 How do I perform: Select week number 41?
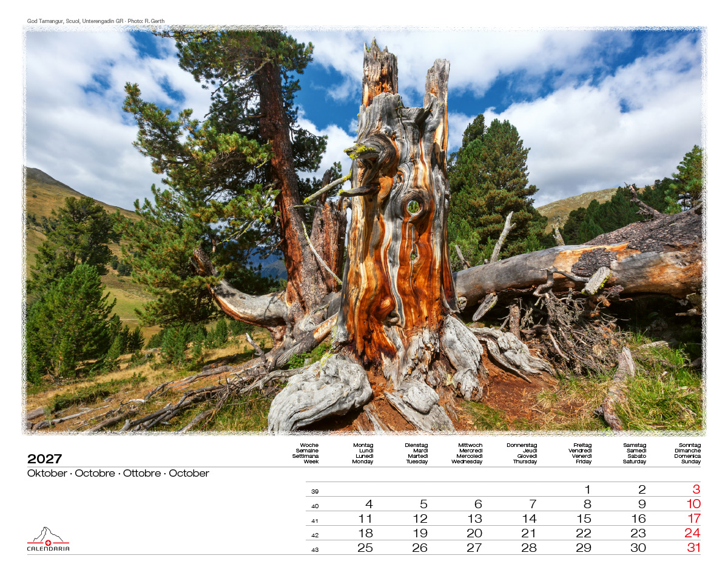(x=315, y=521)
